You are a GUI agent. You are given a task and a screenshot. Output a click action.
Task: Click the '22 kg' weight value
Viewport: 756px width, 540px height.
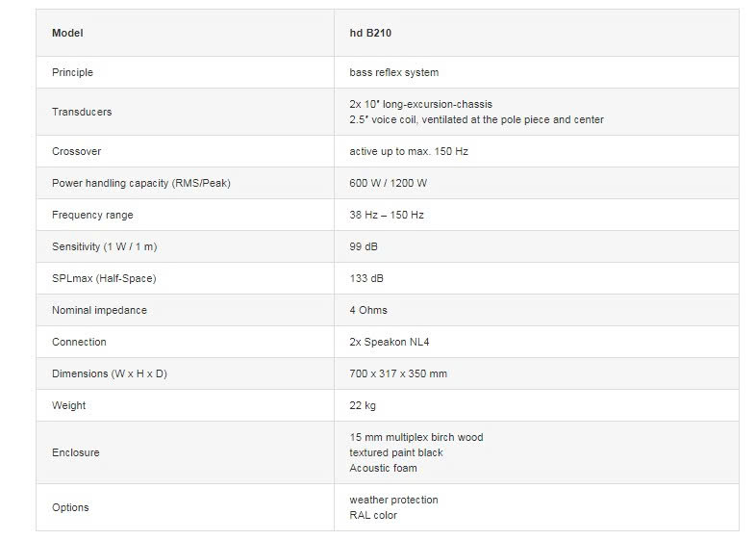363,405
